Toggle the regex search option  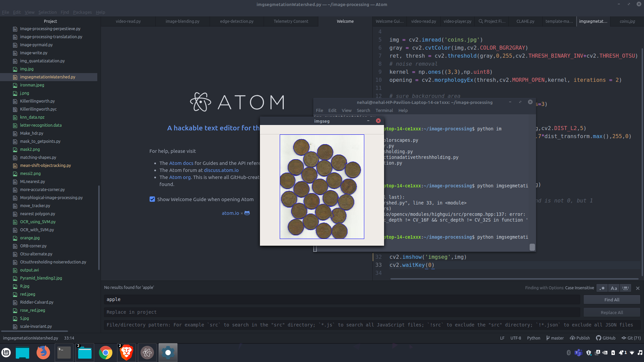point(602,288)
